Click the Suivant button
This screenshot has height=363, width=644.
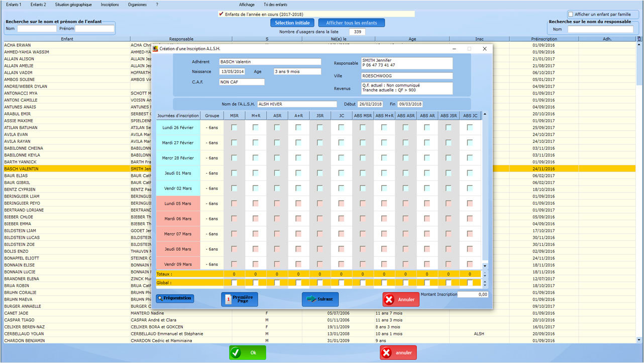(x=320, y=299)
